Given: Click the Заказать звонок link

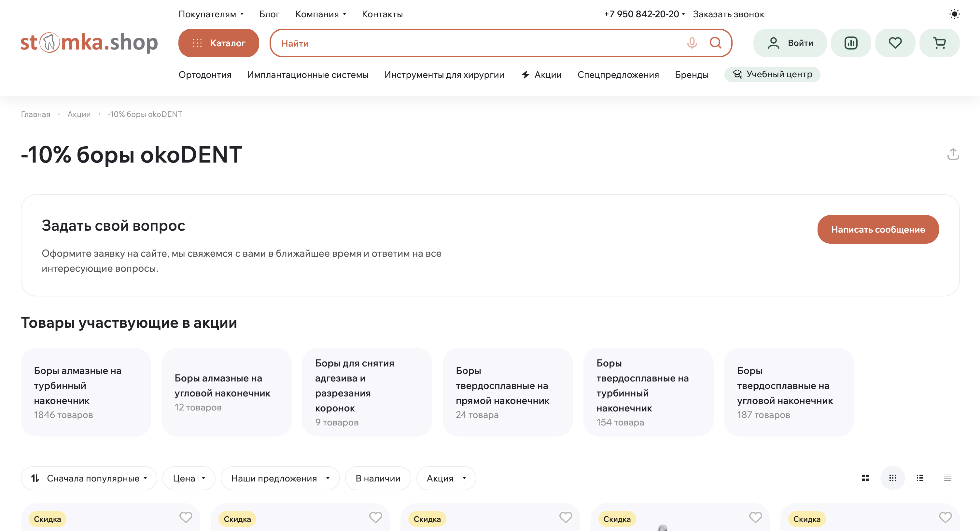Looking at the screenshot, I should pos(728,14).
